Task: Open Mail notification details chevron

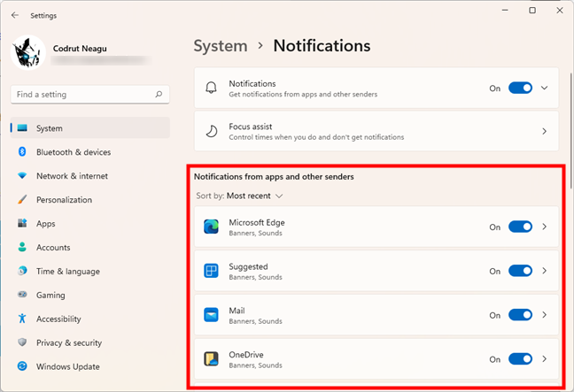Action: (x=545, y=315)
